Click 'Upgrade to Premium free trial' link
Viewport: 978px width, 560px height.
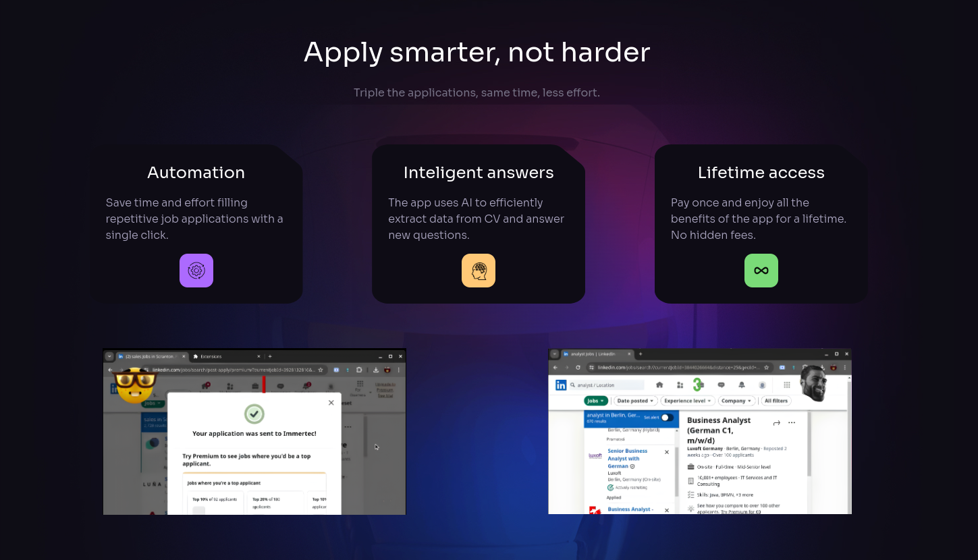click(385, 390)
